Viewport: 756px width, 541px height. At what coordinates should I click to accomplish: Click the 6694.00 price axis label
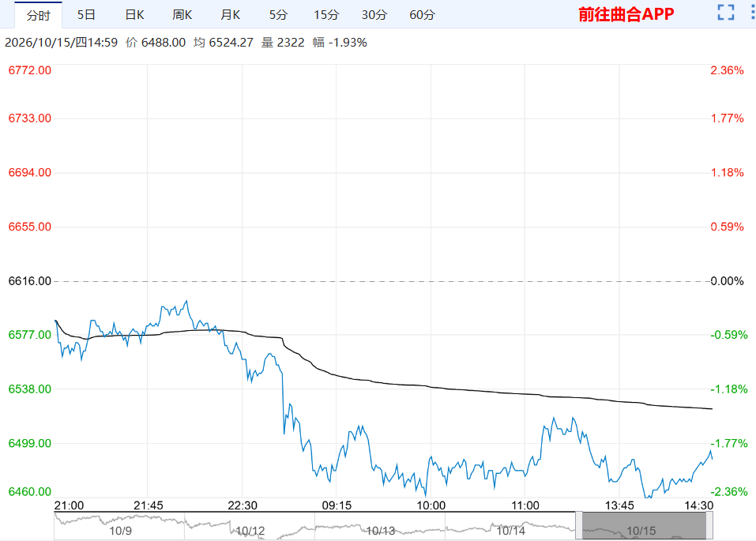[x=30, y=173]
